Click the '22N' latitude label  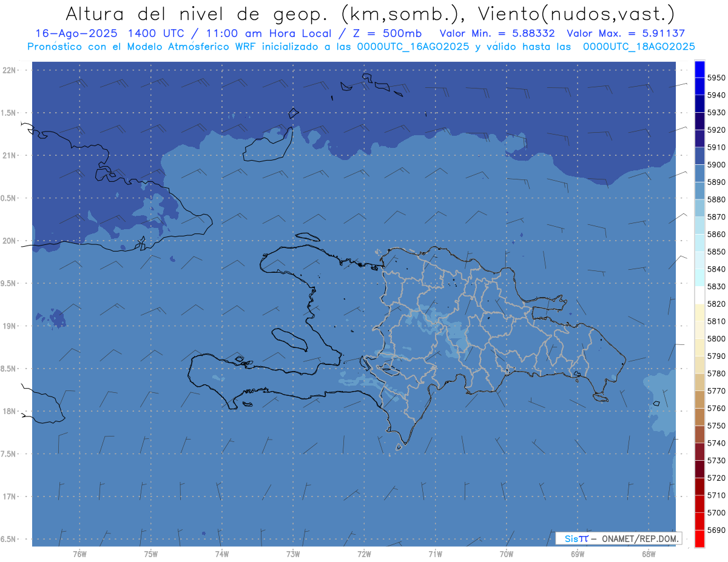click(x=8, y=70)
